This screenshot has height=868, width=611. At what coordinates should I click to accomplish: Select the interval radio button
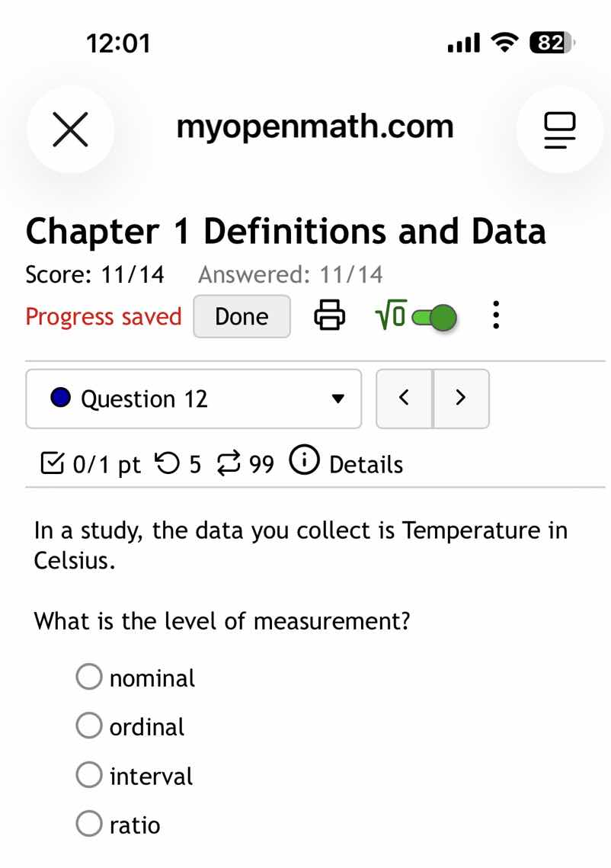tap(89, 774)
